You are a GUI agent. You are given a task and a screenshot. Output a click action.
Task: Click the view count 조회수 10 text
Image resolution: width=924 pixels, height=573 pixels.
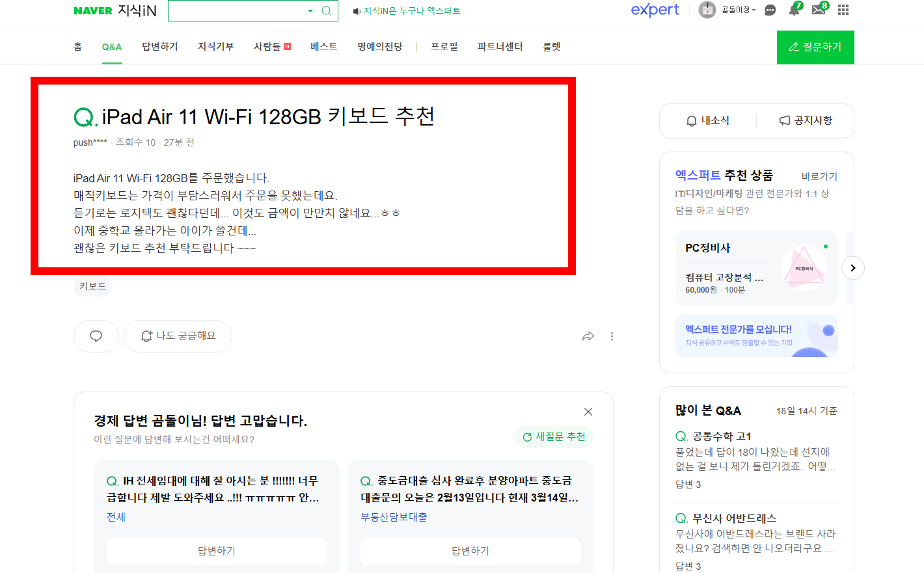tap(135, 142)
